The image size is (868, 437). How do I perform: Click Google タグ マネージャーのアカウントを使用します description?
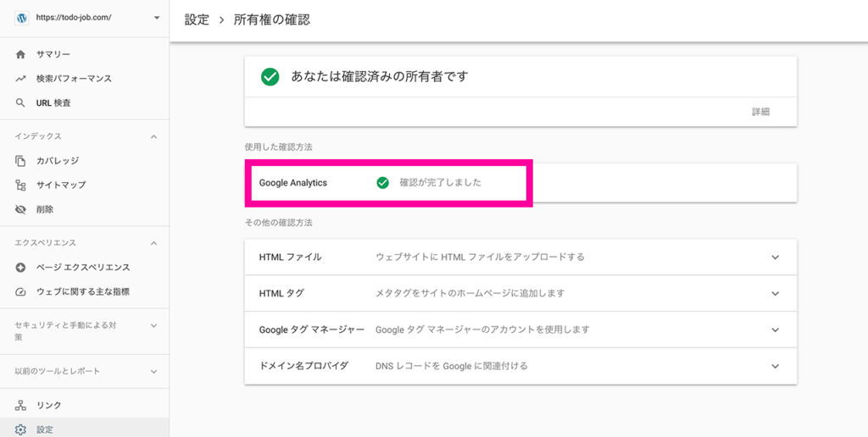coord(482,329)
